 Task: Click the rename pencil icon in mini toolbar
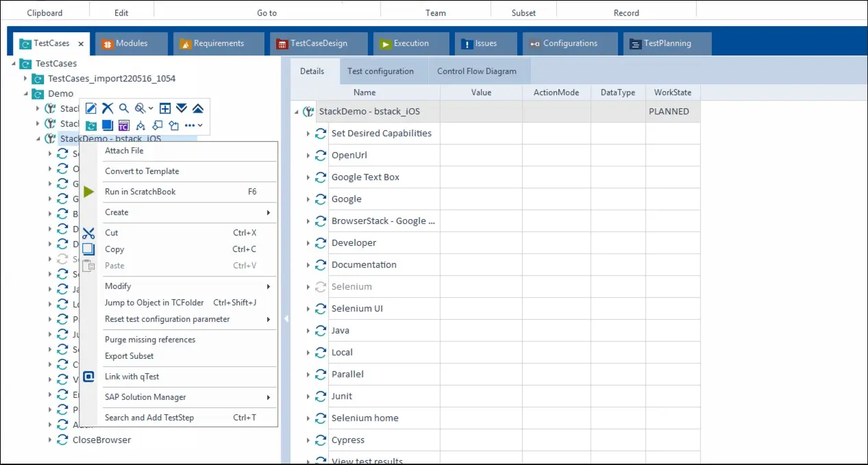pos(90,108)
